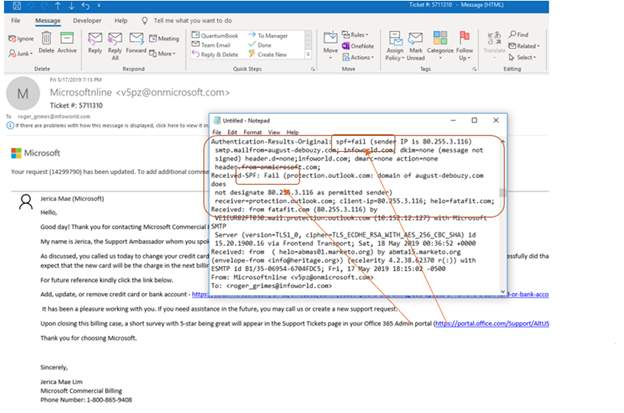624x413 pixels.
Task: Open Notepad's View menu
Action: point(274,132)
